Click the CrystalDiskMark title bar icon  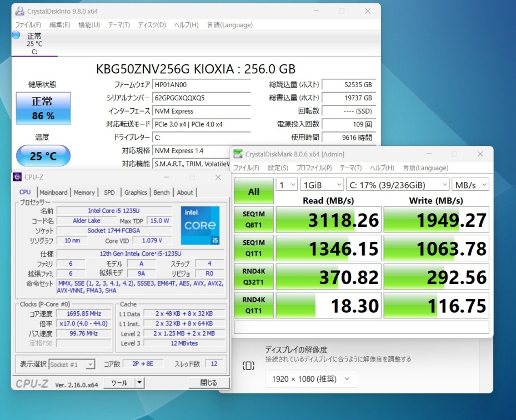point(238,154)
